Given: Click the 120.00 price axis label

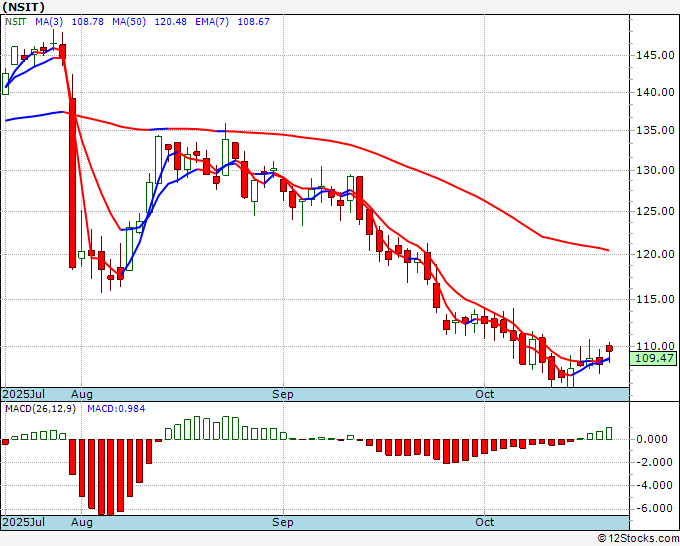Looking at the screenshot, I should [655, 254].
